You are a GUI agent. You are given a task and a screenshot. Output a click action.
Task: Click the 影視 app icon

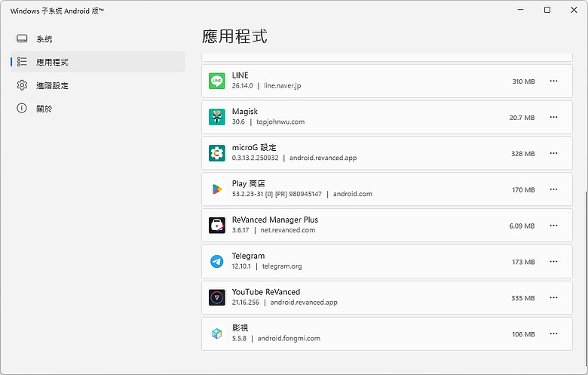point(217,334)
